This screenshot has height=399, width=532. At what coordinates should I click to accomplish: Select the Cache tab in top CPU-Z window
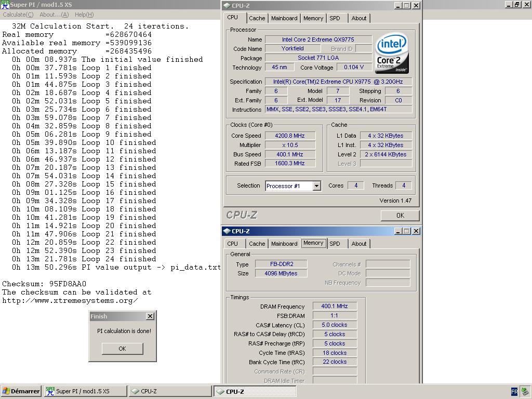tap(257, 18)
